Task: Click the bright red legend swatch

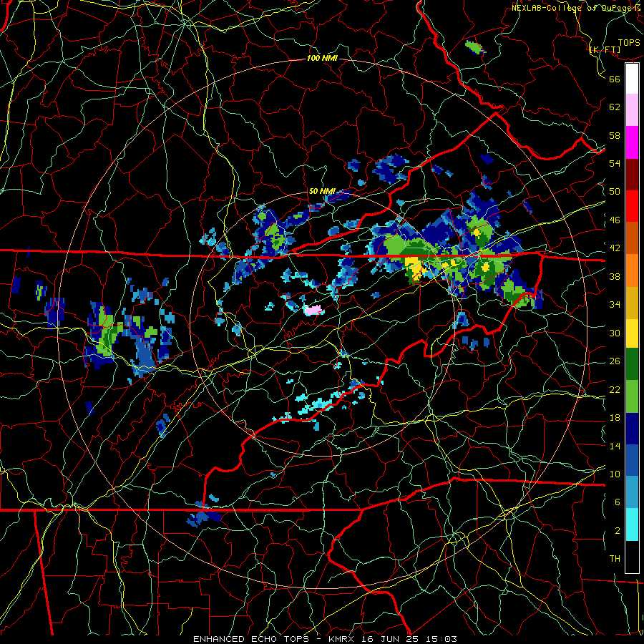Action: click(632, 207)
